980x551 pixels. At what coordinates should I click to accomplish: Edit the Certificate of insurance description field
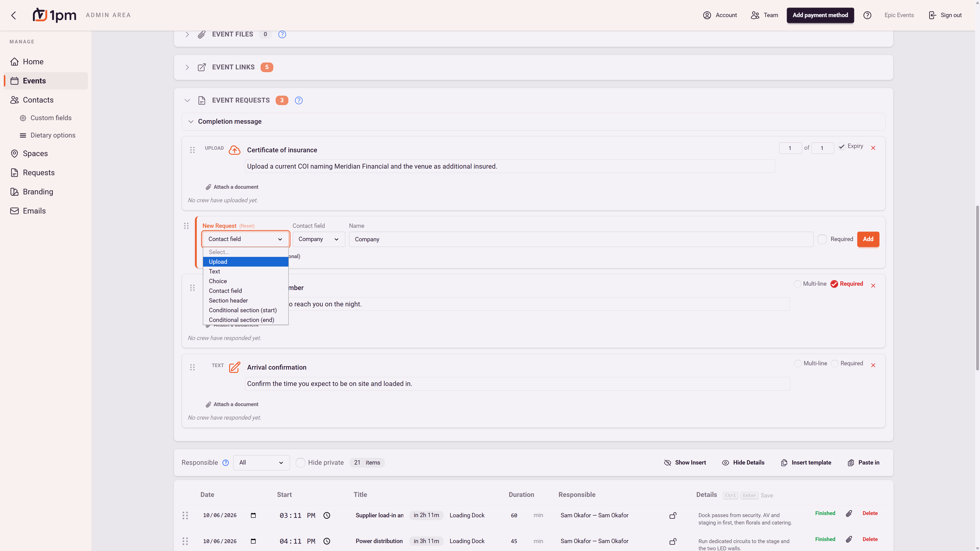pos(510,166)
